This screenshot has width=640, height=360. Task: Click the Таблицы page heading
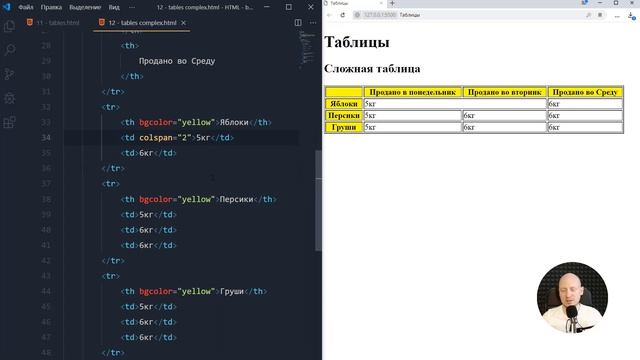coord(357,42)
